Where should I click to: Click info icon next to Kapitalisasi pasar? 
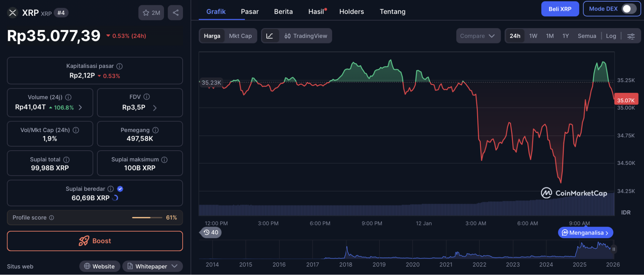[120, 66]
